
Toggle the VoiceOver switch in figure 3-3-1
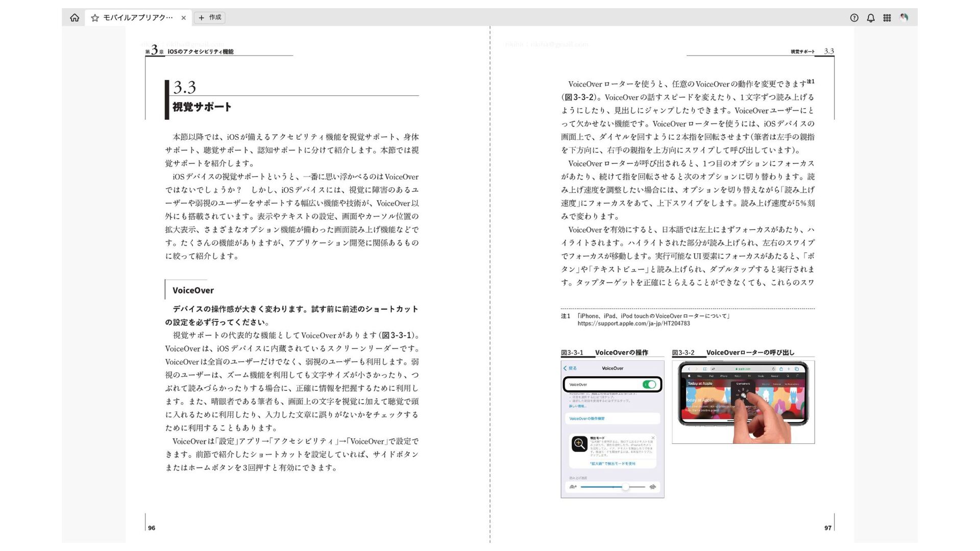(649, 385)
